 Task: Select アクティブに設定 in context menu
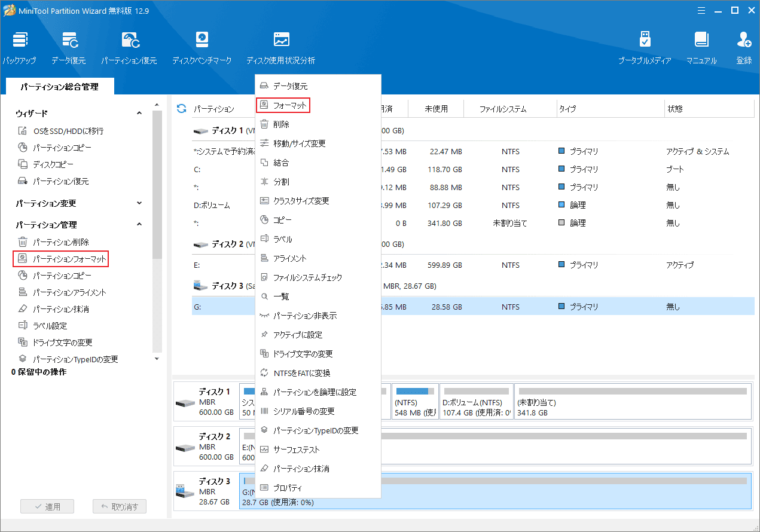[x=318, y=335]
